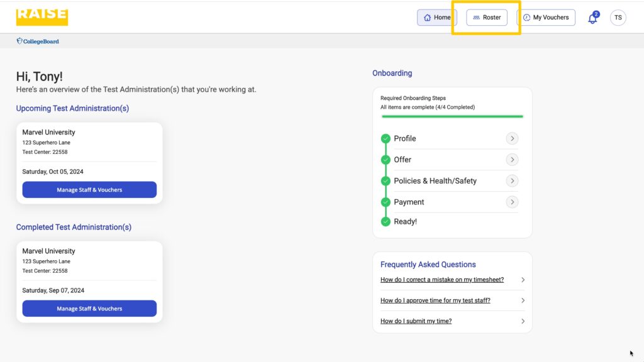
Task: Click the green checkmark beside Profile
Action: [386, 138]
